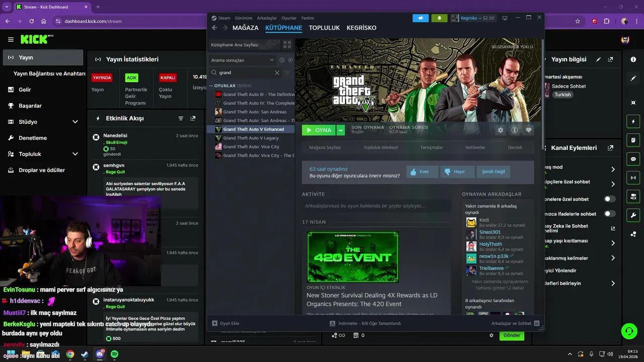Viewport: 644px width, 362px height.
Task: Recommend game with Evet button
Action: coord(423,171)
